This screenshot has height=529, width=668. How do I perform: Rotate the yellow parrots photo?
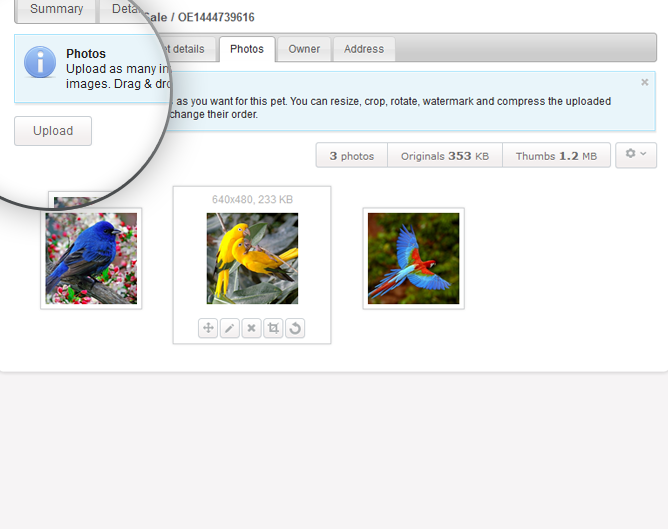pyautogui.click(x=295, y=328)
